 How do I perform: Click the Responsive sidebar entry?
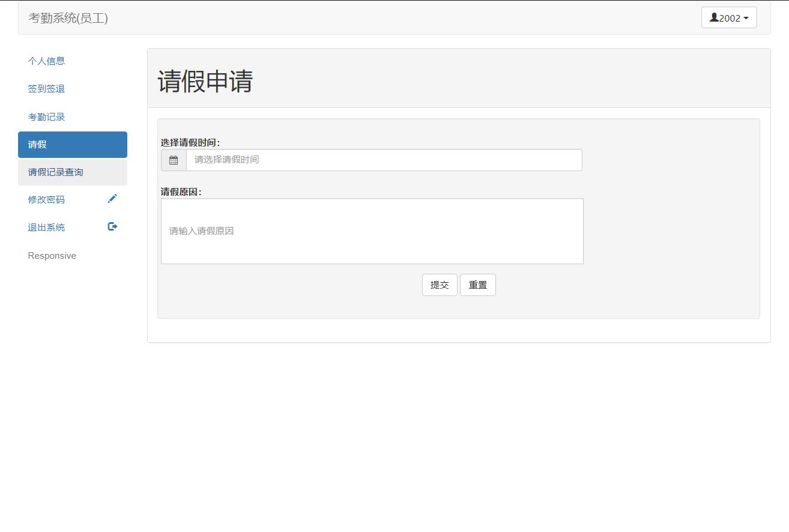click(x=52, y=255)
